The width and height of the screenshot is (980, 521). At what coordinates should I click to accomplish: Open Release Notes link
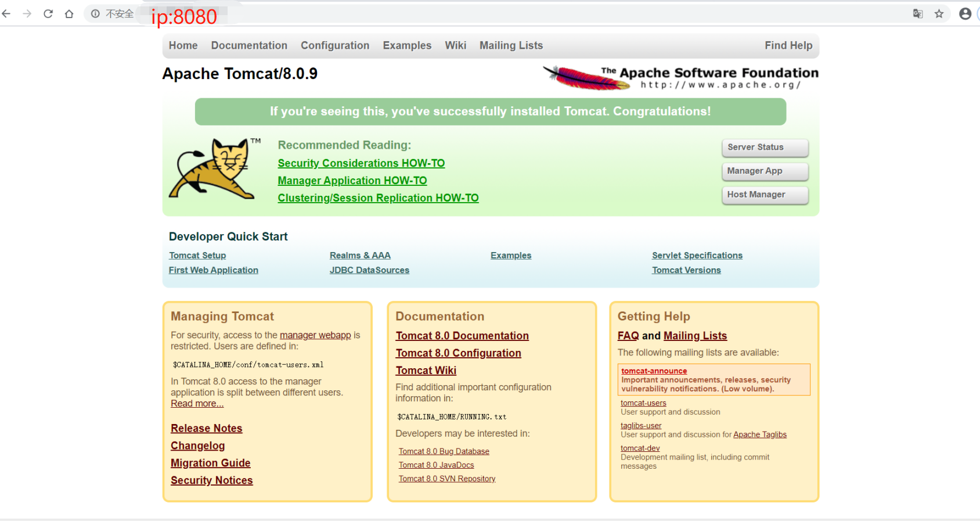tap(207, 428)
